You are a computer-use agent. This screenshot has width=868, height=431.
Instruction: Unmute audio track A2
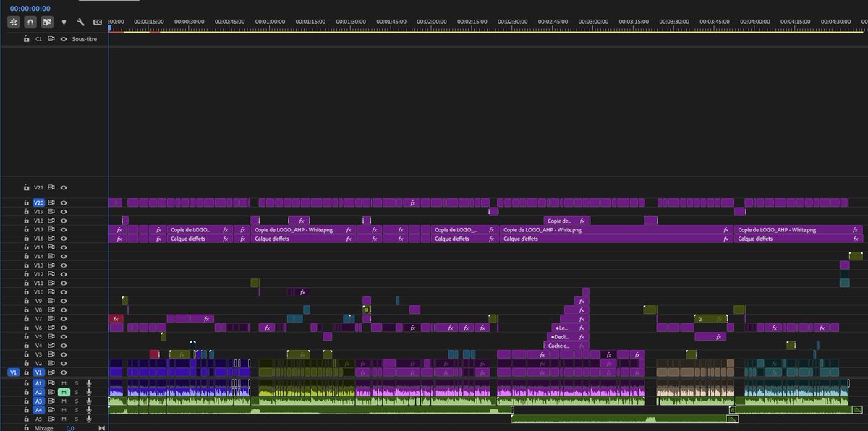pos(64,392)
